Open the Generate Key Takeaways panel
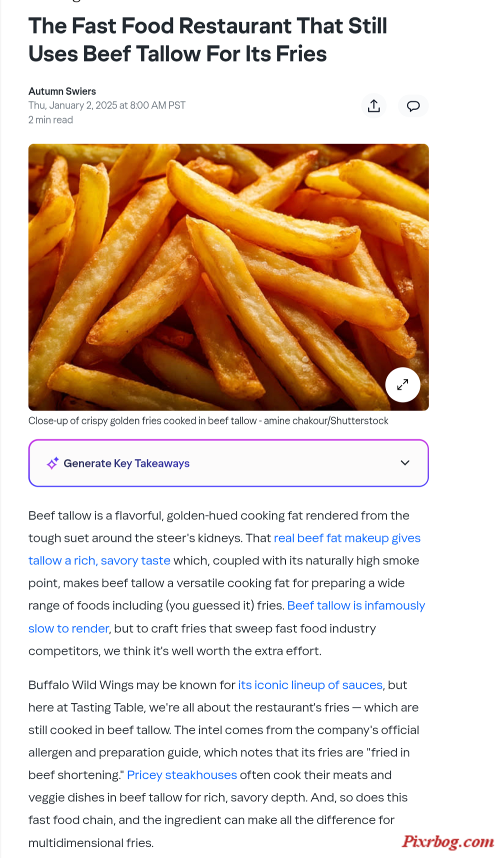 click(228, 463)
